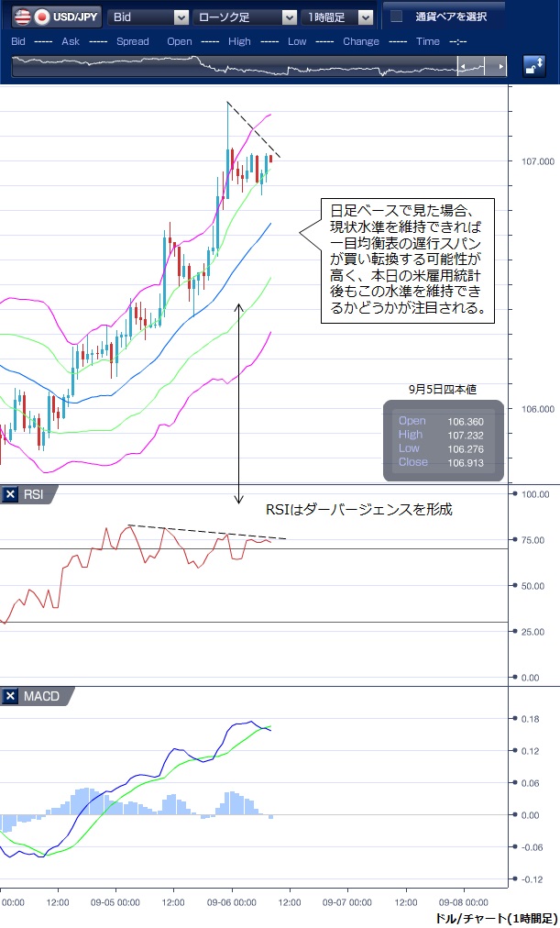Click the ドル/チャート(1時間足) caption text
The width and height of the screenshot is (560, 928).
coord(495,917)
